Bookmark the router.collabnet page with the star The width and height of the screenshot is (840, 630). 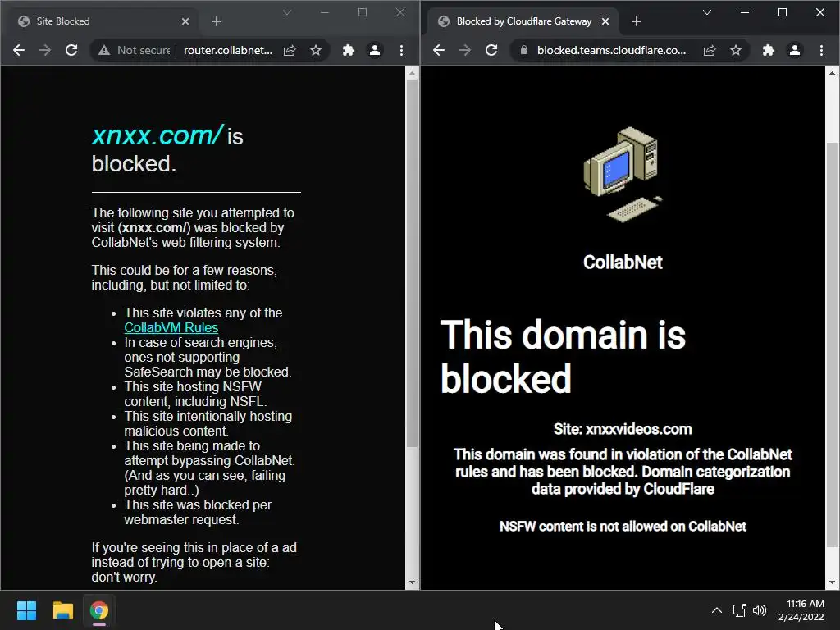(x=316, y=50)
